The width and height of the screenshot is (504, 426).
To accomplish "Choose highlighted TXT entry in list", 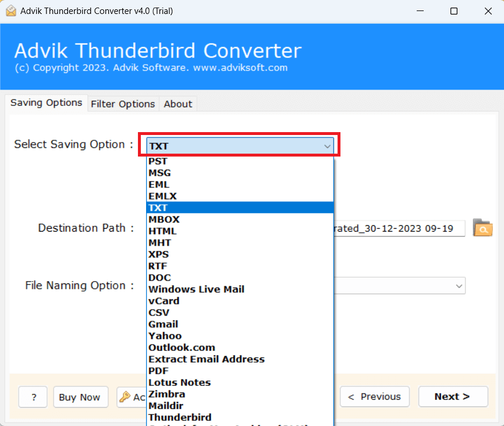I will [240, 207].
